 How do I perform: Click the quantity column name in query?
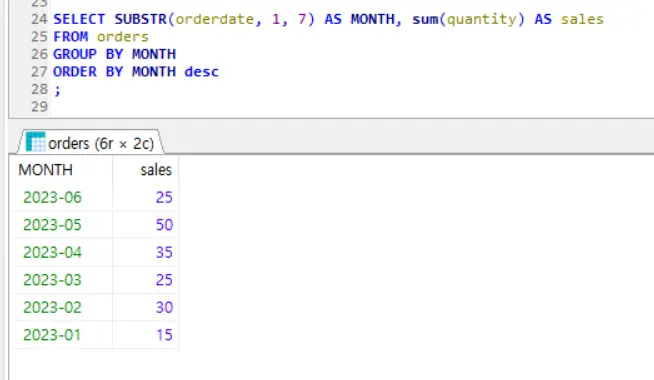[481, 20]
